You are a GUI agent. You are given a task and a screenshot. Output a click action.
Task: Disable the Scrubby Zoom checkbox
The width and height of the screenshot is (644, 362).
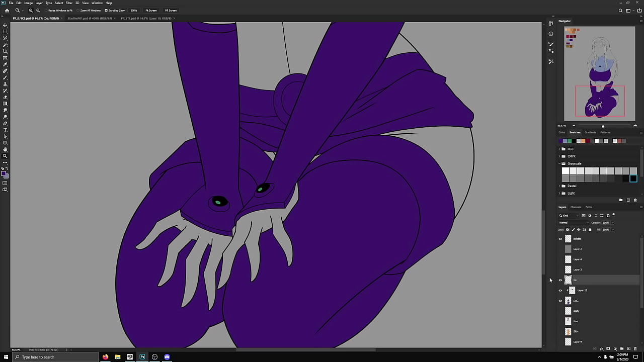[106, 11]
